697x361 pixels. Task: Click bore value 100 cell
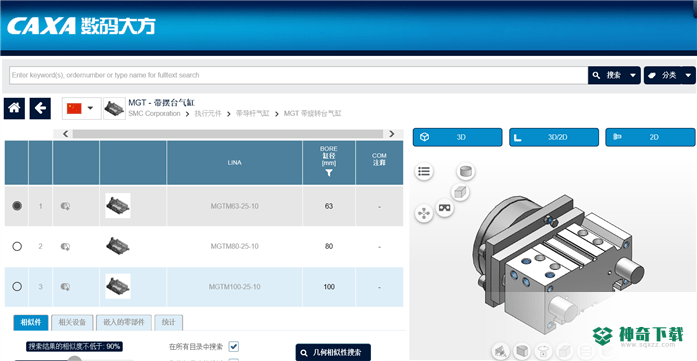click(x=328, y=287)
